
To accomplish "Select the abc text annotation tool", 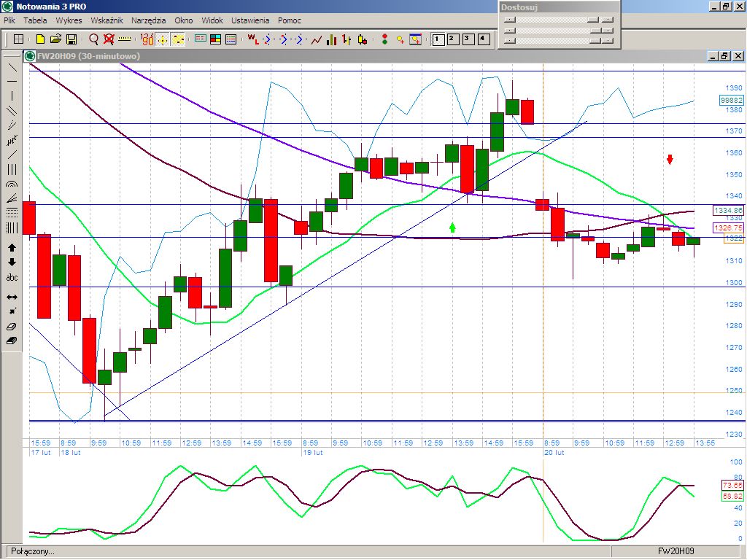I will click(12, 278).
